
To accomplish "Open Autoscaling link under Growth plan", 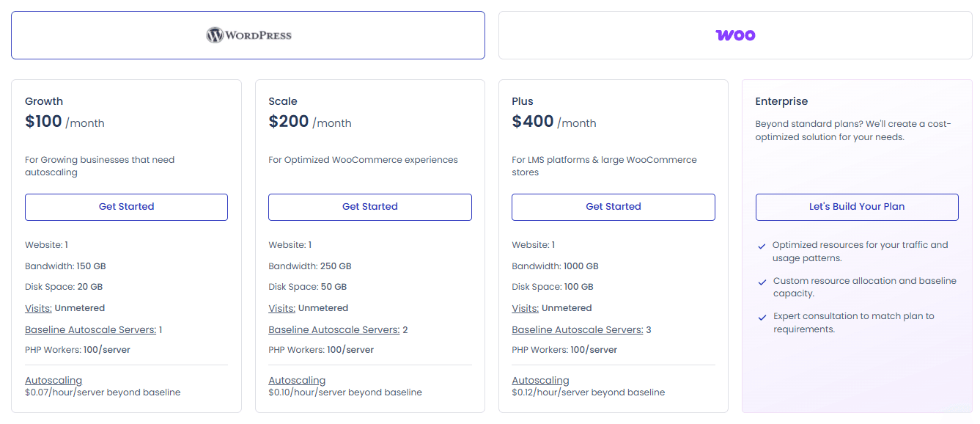I will pos(54,380).
